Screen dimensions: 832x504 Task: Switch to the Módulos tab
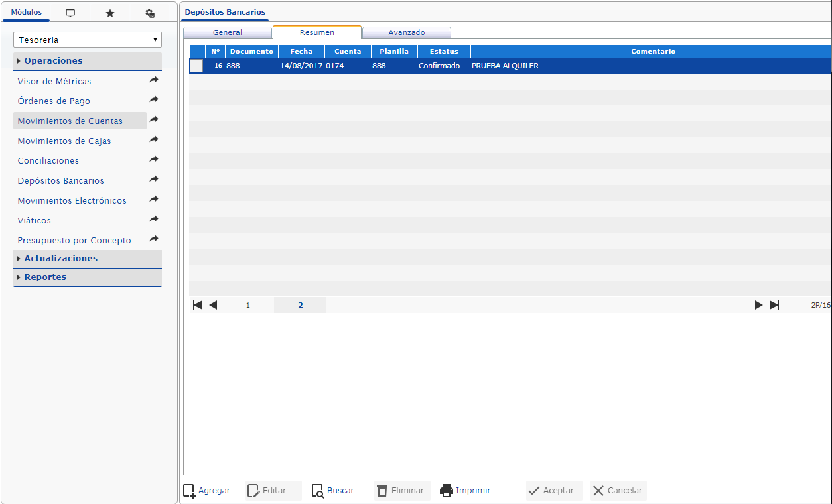click(27, 12)
